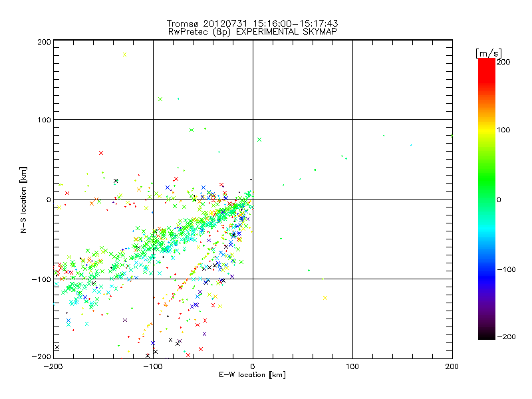
Task: Select the black X marker near bottom-left corner
Action: coord(57,347)
